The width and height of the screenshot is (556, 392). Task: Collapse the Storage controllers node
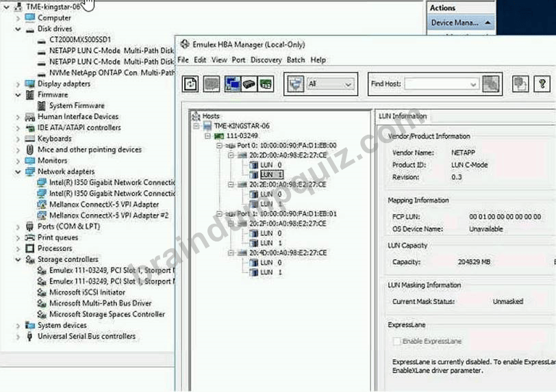point(18,259)
